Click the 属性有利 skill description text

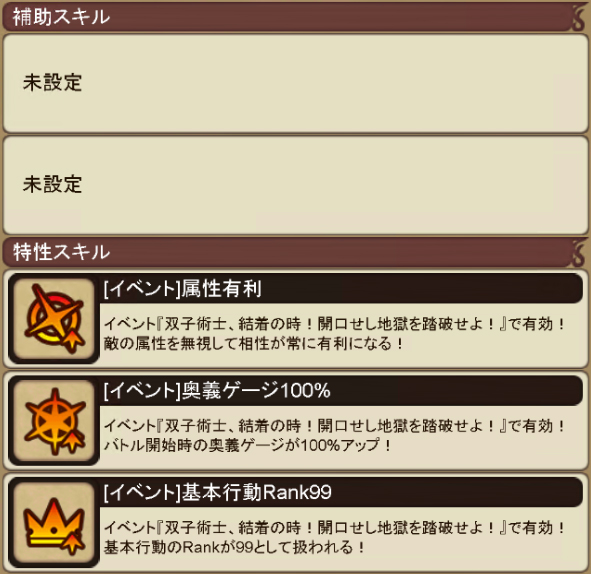tap(334, 334)
